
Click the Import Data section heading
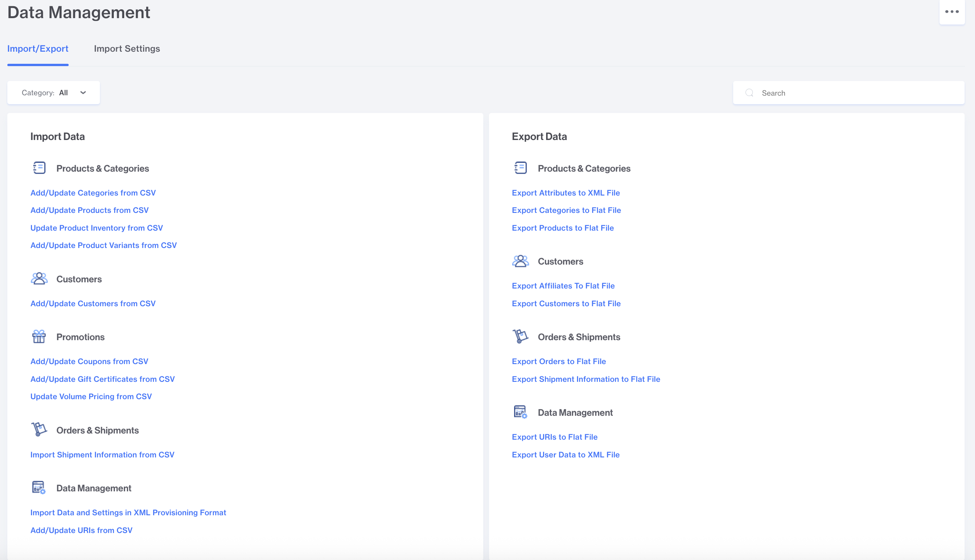[x=57, y=137]
